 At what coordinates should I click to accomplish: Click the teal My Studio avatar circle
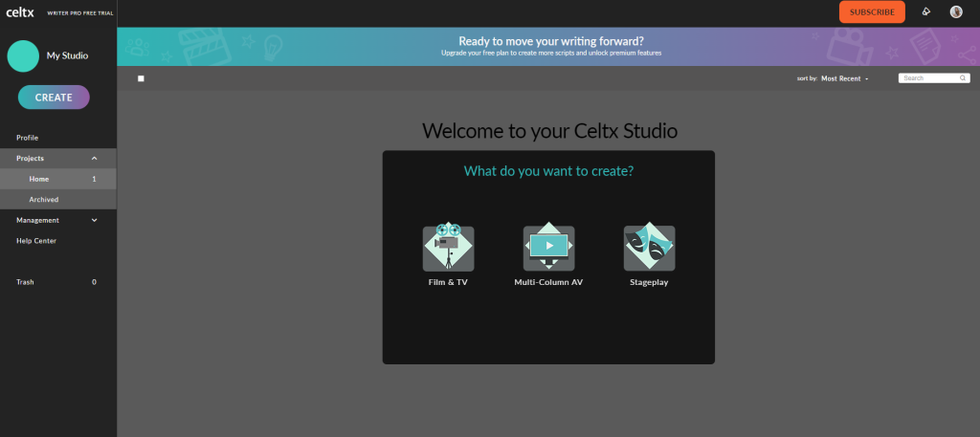(23, 55)
